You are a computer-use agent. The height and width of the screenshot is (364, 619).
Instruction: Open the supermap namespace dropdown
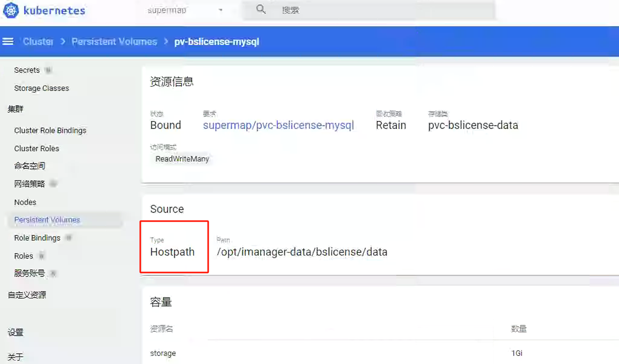click(185, 10)
